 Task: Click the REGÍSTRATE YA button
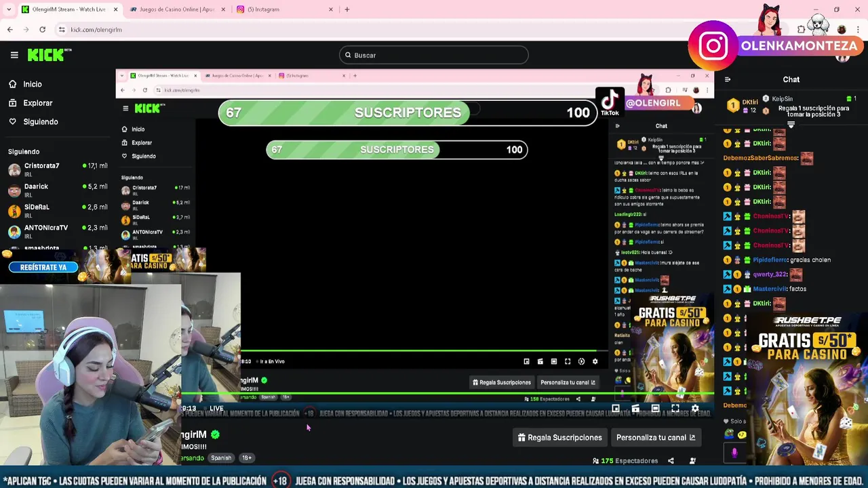[43, 267]
